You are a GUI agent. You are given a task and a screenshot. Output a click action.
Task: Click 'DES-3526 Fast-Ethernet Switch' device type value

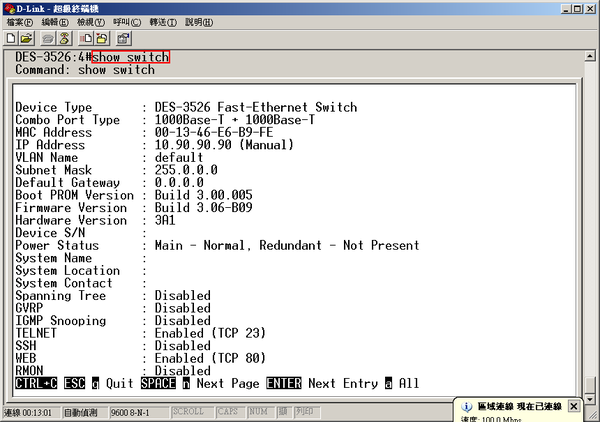[x=256, y=107]
